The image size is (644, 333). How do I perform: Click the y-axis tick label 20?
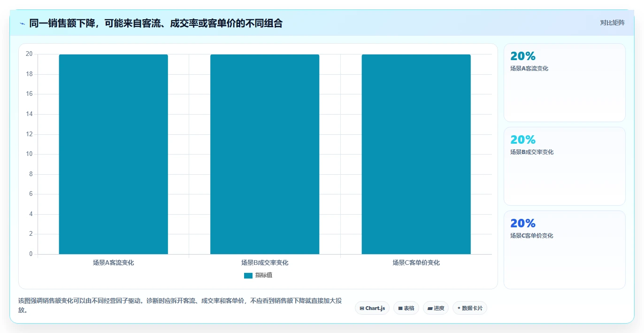(x=29, y=54)
